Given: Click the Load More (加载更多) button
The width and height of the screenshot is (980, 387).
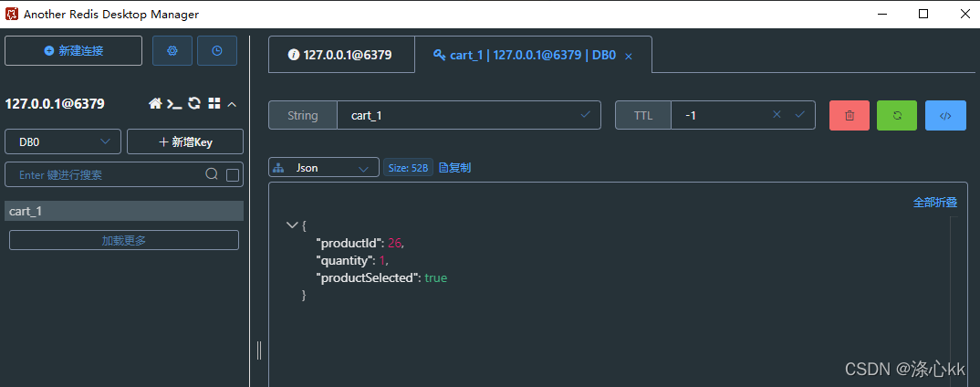Looking at the screenshot, I should pyautogui.click(x=124, y=240).
